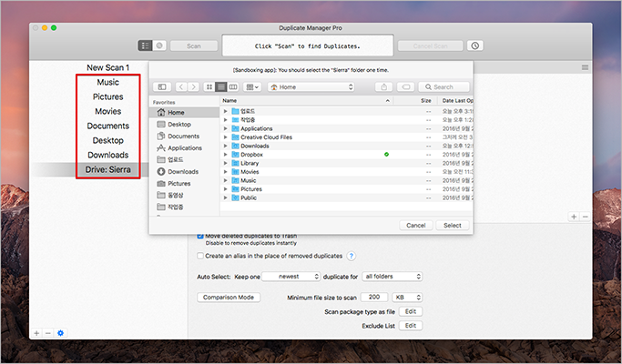This screenshot has width=622, height=364.
Task: Open the Keep one newest dropdown
Action: click(x=291, y=277)
